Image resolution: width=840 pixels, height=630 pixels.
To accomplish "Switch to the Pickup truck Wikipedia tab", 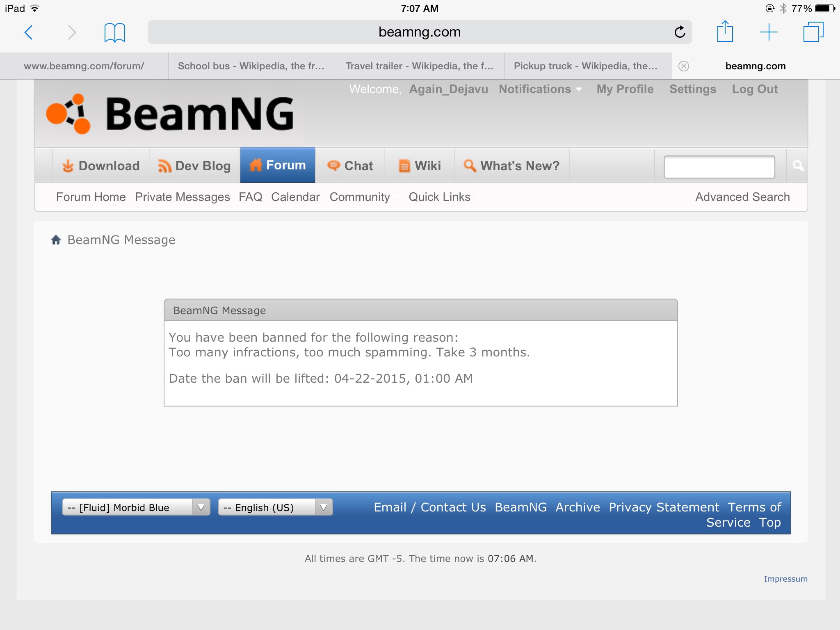I will [x=588, y=66].
